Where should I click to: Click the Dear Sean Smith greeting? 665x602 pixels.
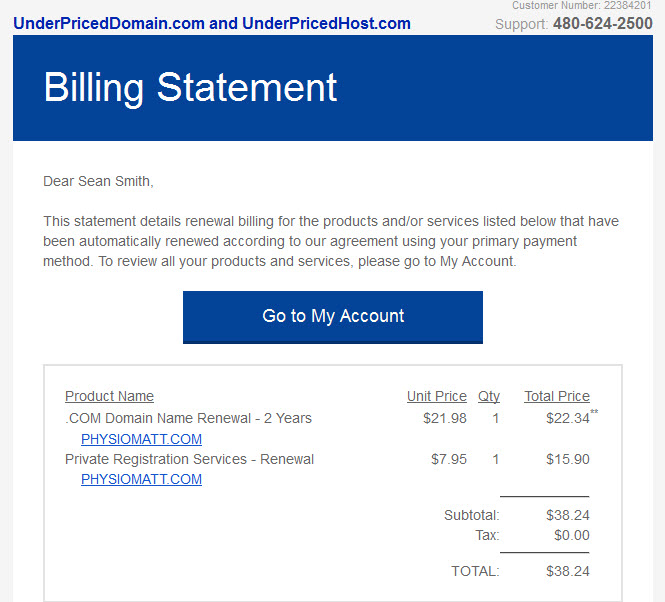[x=98, y=182]
